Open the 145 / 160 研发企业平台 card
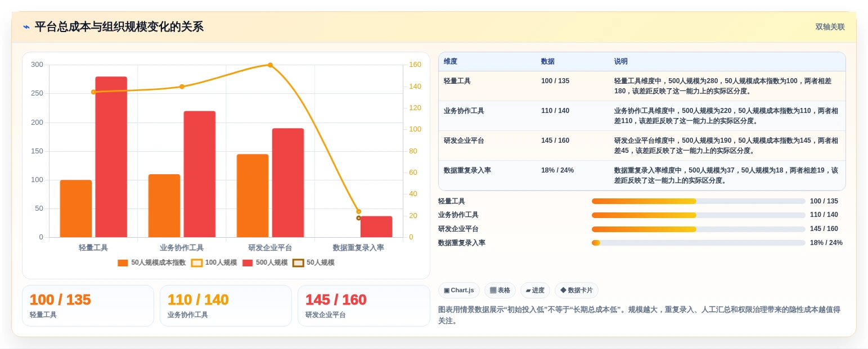This screenshot has width=868, height=349. coord(363,306)
